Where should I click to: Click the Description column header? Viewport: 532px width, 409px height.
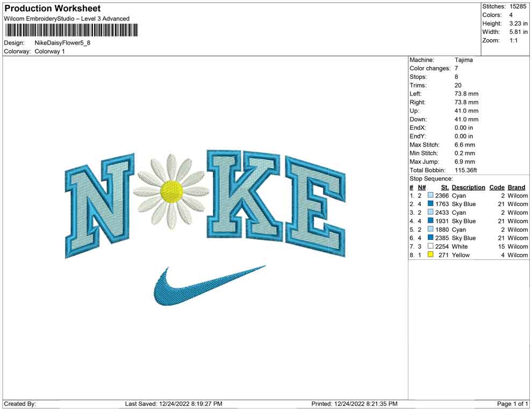[468, 187]
